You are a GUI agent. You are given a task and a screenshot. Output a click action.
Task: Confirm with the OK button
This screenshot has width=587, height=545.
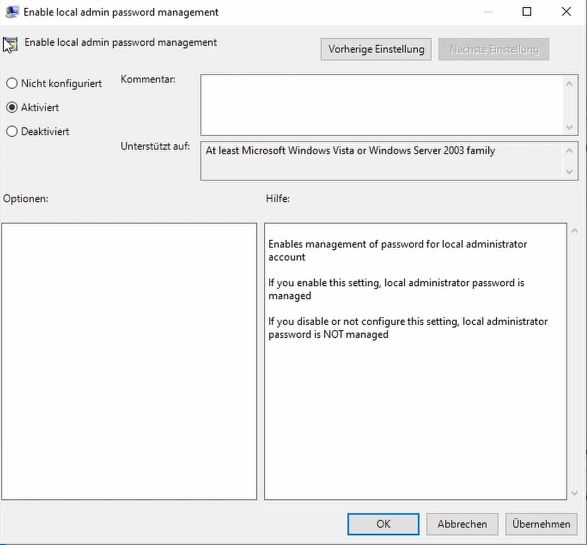(x=383, y=524)
